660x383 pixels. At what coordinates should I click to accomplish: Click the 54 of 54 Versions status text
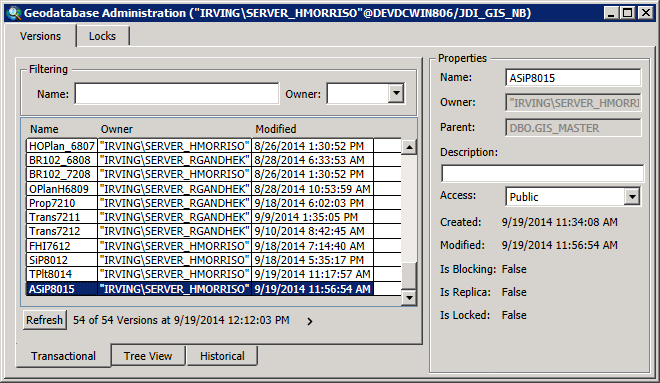pos(181,320)
